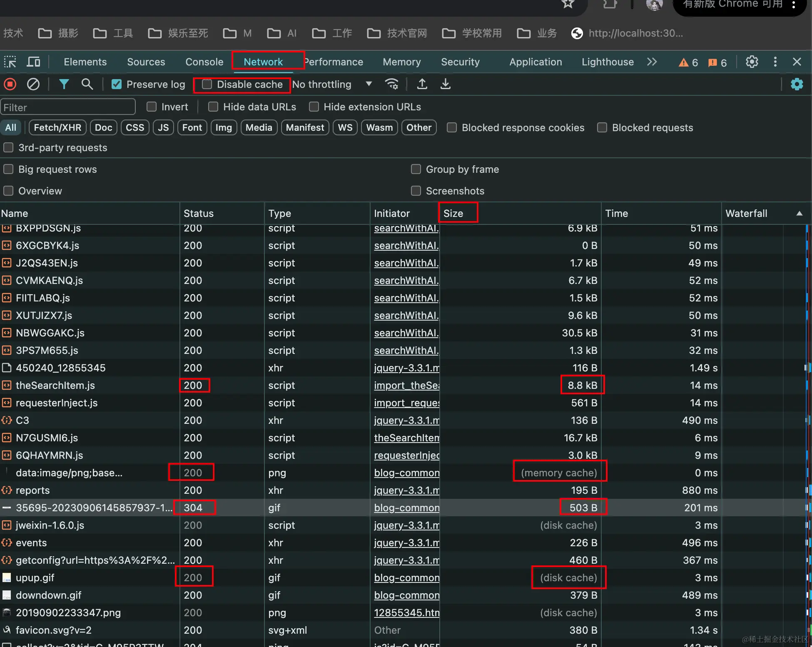
Task: Toggle the device toolbar icon
Action: pos(33,62)
